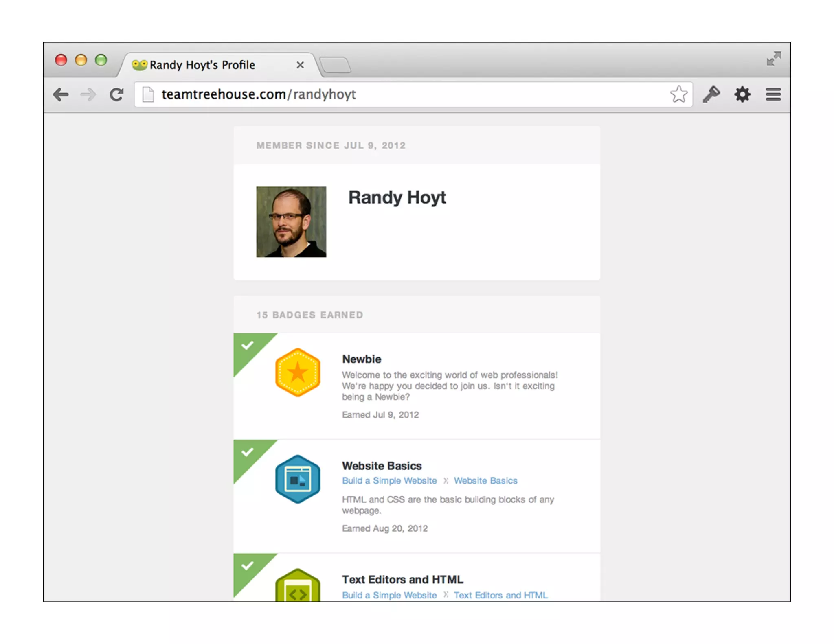834x644 pixels.
Task: Close the Randy Hoyt's Profile tab
Action: [300, 65]
